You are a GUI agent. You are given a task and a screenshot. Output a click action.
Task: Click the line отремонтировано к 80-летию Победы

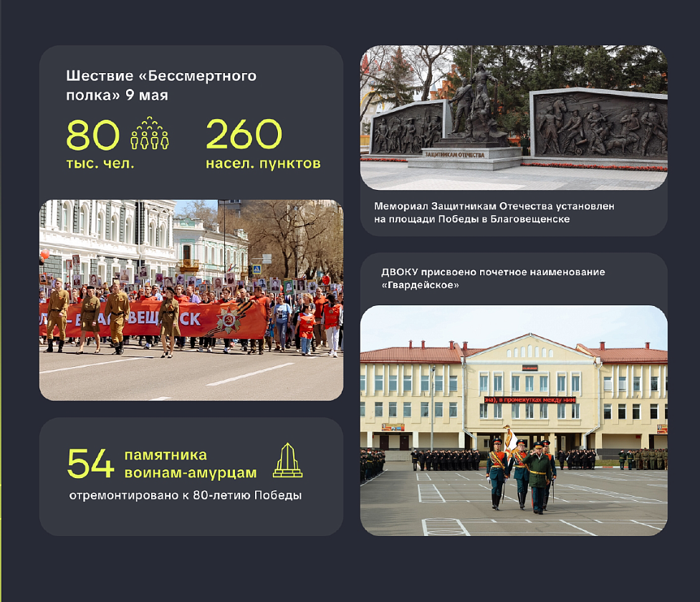click(185, 496)
